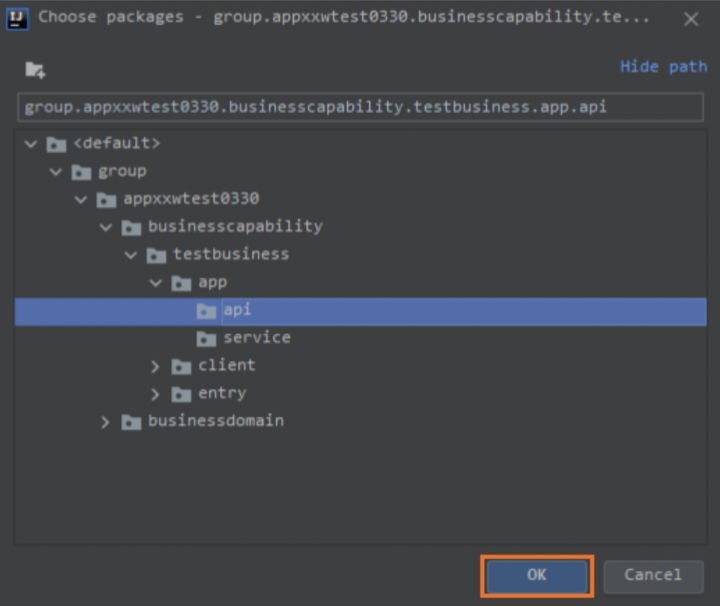Select the service package in tree
Viewport: 720px width, 606px height.
[257, 338]
